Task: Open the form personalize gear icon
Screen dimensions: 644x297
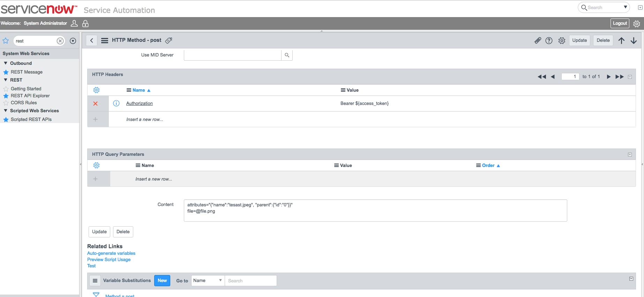Action: tap(562, 40)
